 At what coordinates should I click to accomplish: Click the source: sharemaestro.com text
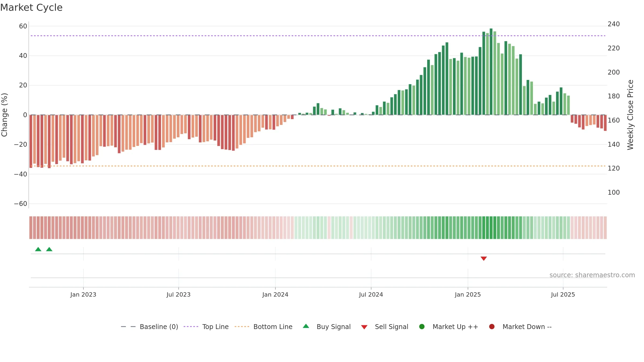[x=592, y=275]
